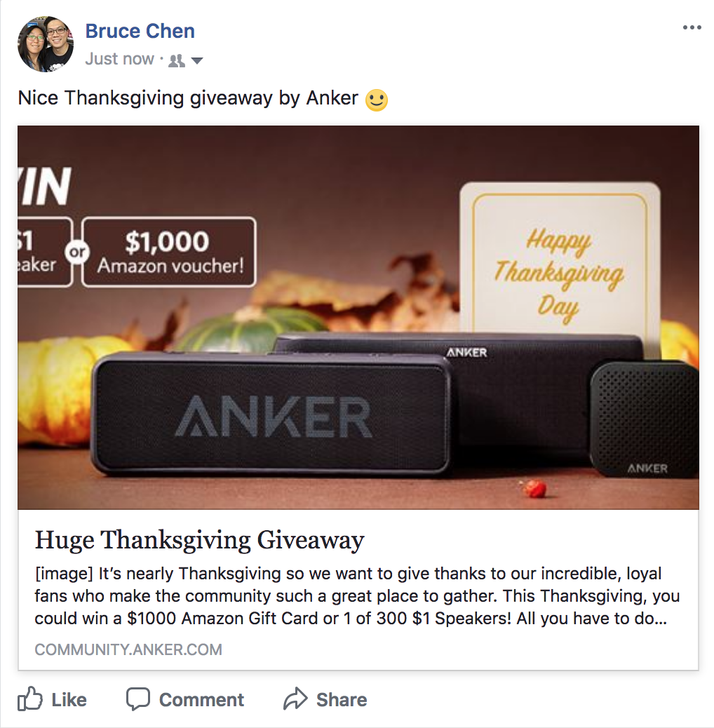
Task: Open the post options three-dots menu
Action: pyautogui.click(x=692, y=28)
